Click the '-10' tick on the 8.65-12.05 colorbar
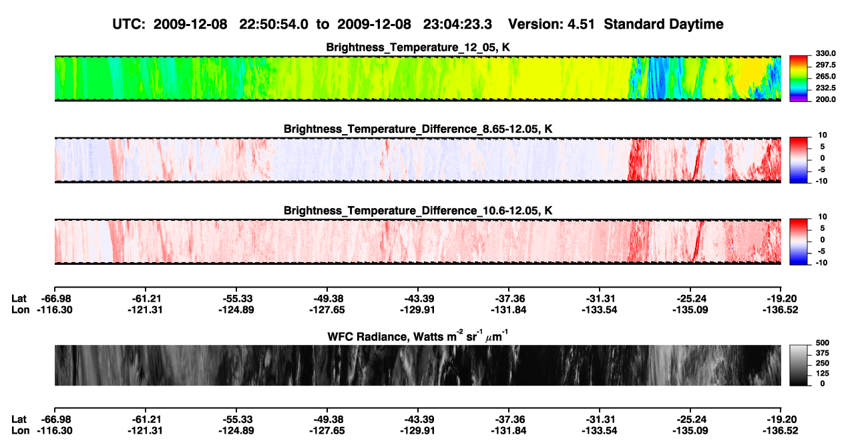Viewport: 868px width, 445px height. [x=822, y=181]
